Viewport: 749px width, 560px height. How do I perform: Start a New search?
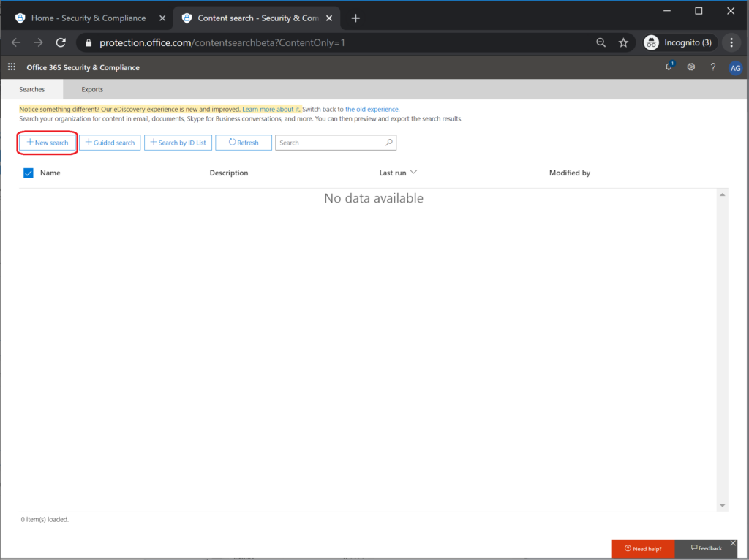tap(47, 143)
